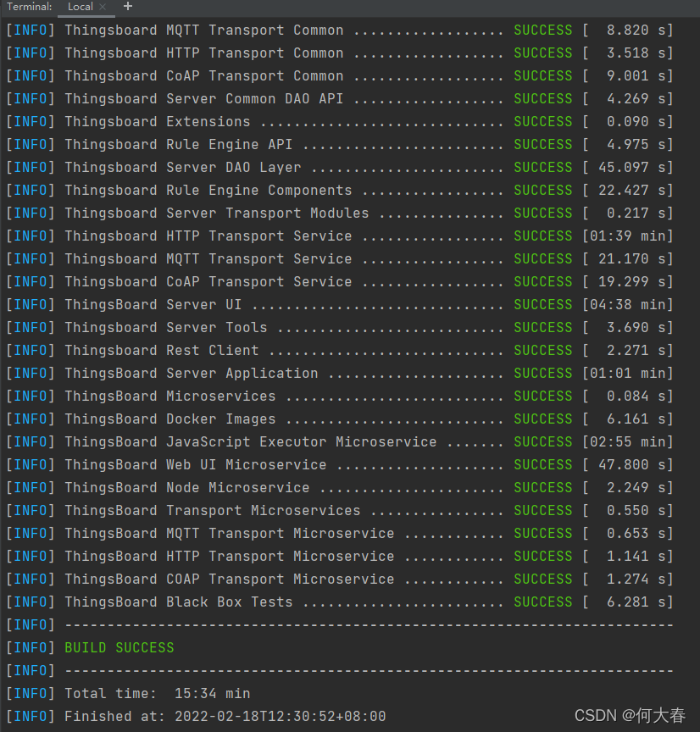This screenshot has height=732, width=700.
Task: Select the Thingsboard Server DAO Layer line
Action: 340,168
